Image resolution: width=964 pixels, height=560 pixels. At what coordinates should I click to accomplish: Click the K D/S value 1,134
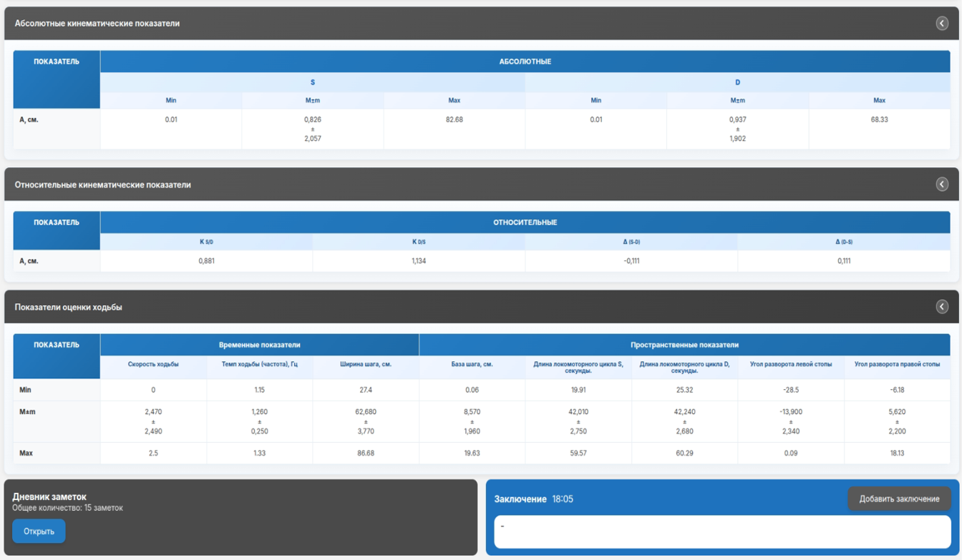pos(419,261)
